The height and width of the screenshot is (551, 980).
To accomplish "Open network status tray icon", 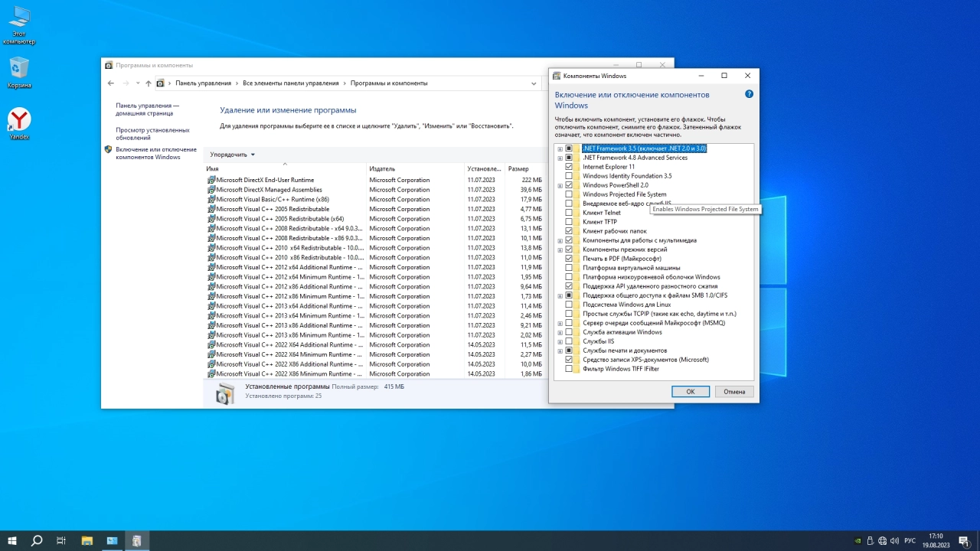I will tap(883, 541).
